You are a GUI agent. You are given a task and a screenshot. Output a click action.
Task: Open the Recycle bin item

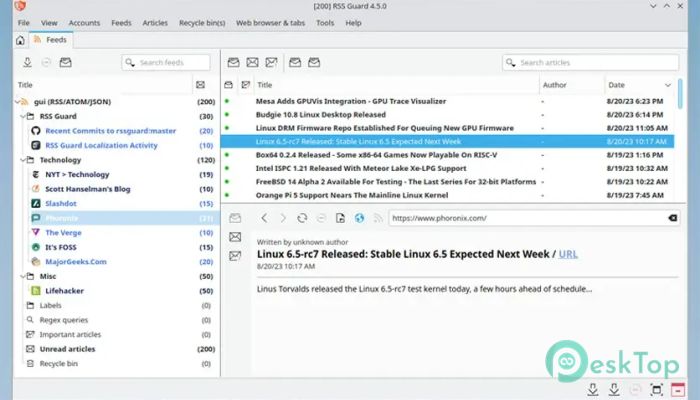(58, 364)
